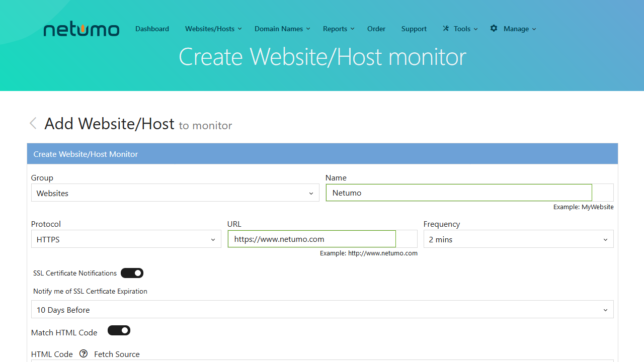Viewport: 644px width, 362px height.
Task: Click the back arrow beside Add Website/Host
Action: 33,123
